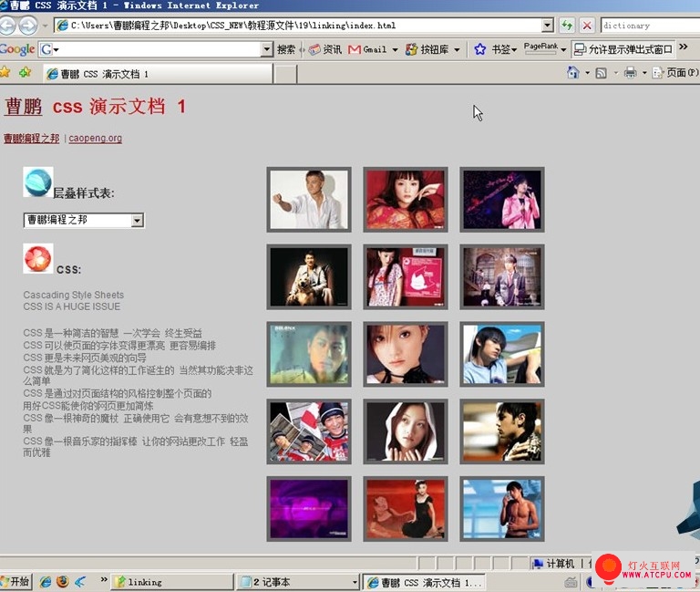Click 允许显示弹出式窗口 popup blocker button
Viewport: 700px width, 592px height.
[623, 49]
